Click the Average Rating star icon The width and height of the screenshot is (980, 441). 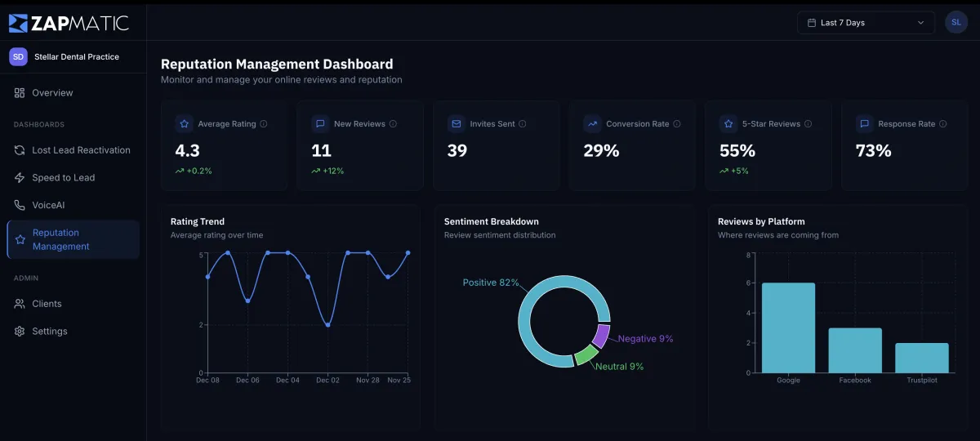click(x=184, y=124)
